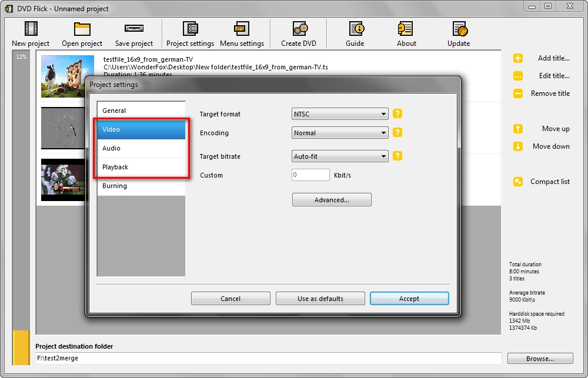
Task: Click the Compact list label
Action: point(550,182)
